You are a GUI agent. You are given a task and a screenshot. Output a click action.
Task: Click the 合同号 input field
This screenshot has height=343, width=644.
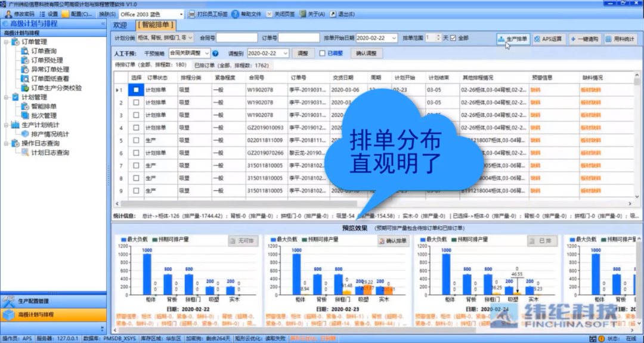pos(237,38)
